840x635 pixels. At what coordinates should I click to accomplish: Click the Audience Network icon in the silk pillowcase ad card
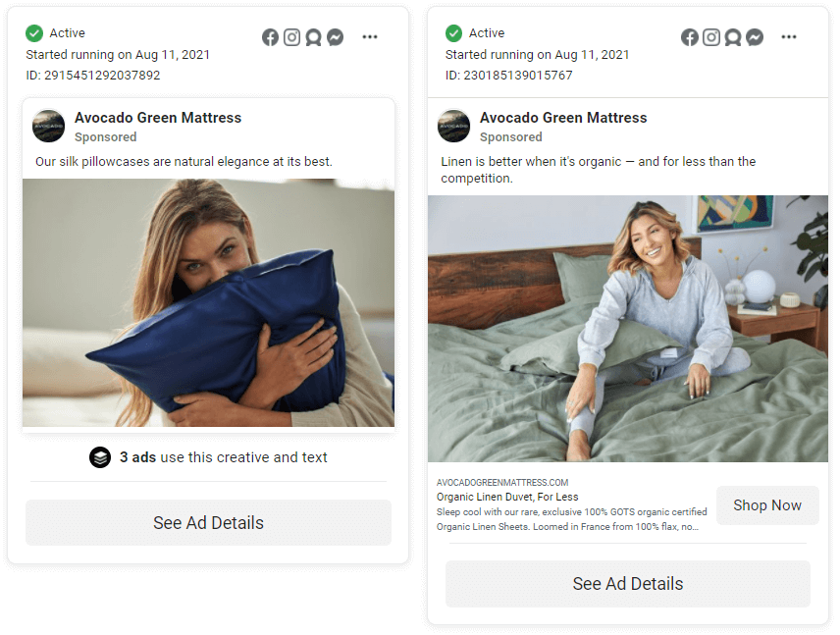(x=313, y=37)
